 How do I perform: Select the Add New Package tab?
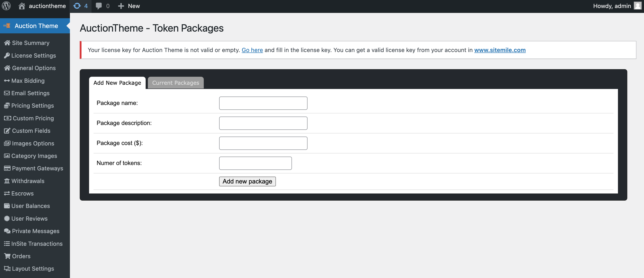point(117,83)
